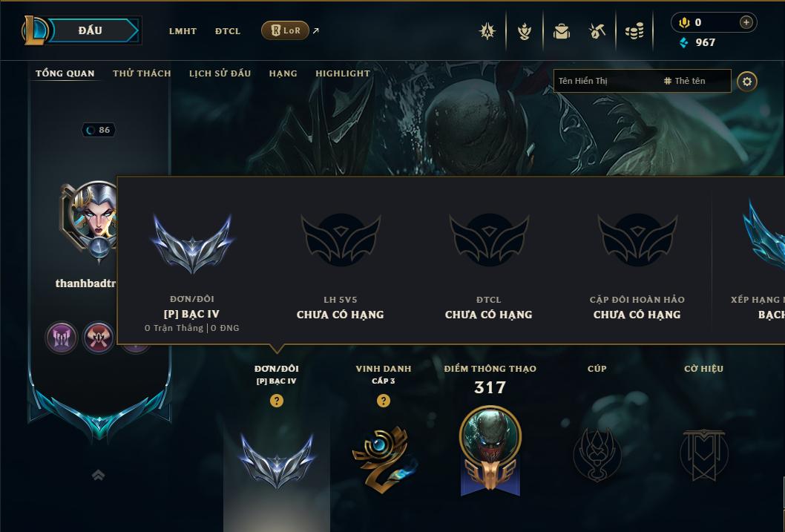Open the Store coins icon
The image size is (785, 532).
634,31
